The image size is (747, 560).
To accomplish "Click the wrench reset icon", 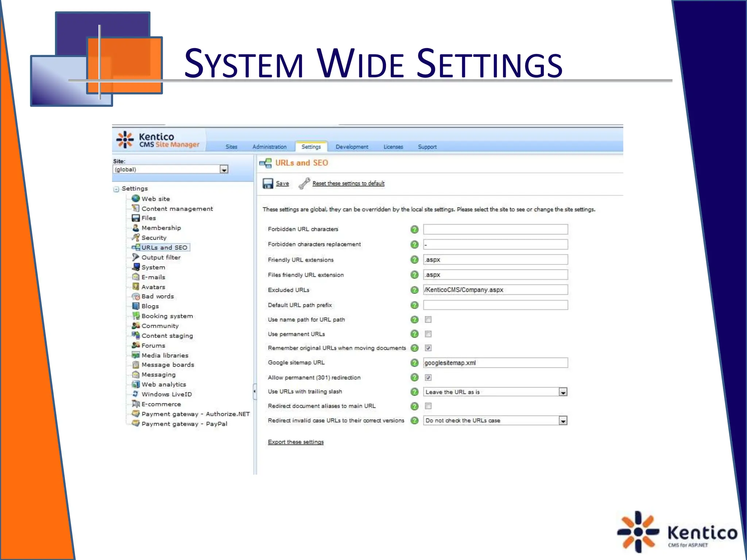I will click(x=304, y=183).
